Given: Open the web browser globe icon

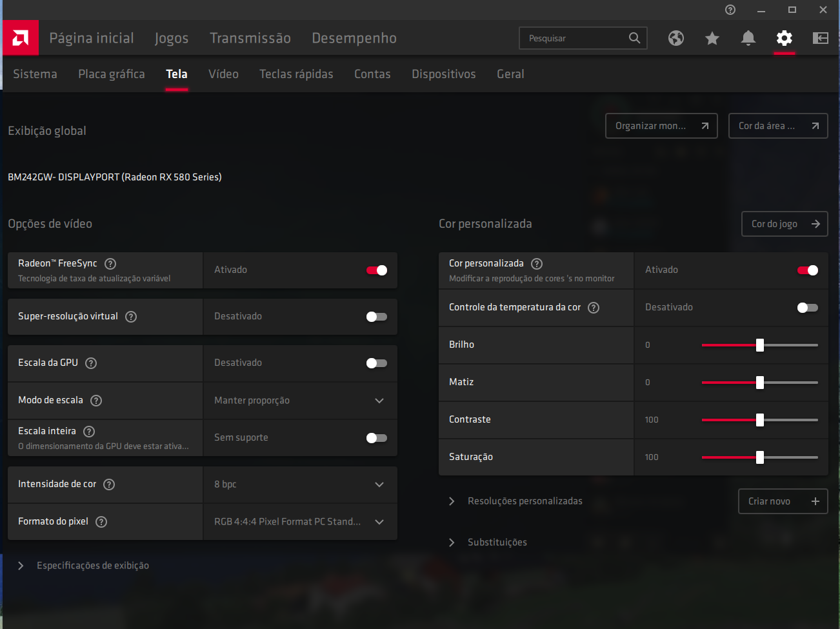Looking at the screenshot, I should [676, 38].
